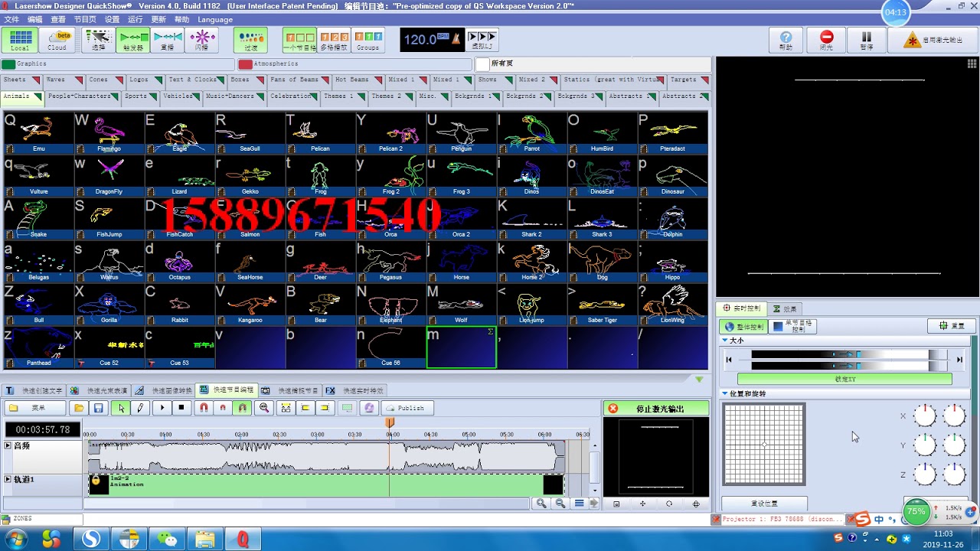Switch to 快速实时特效 FX tab
The height and width of the screenshot is (551, 980).
pos(356,390)
